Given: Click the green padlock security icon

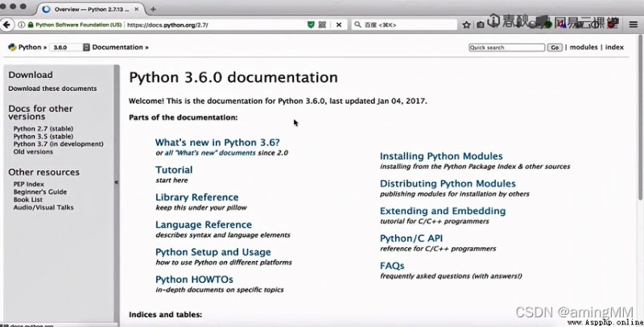Looking at the screenshot, I should click(31, 25).
